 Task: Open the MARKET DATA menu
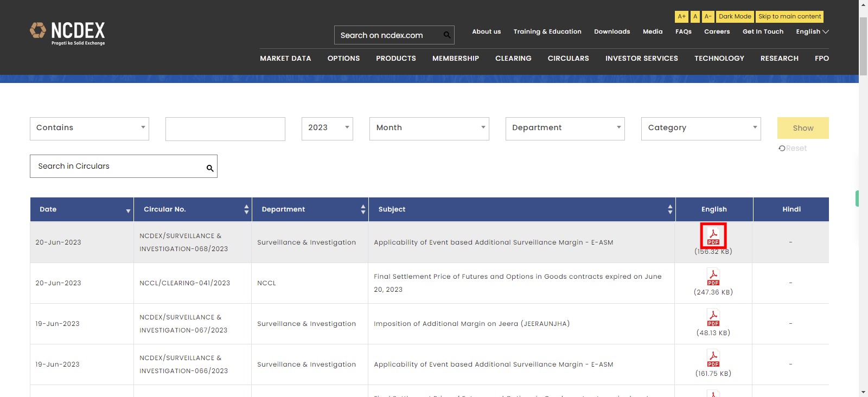(x=285, y=59)
